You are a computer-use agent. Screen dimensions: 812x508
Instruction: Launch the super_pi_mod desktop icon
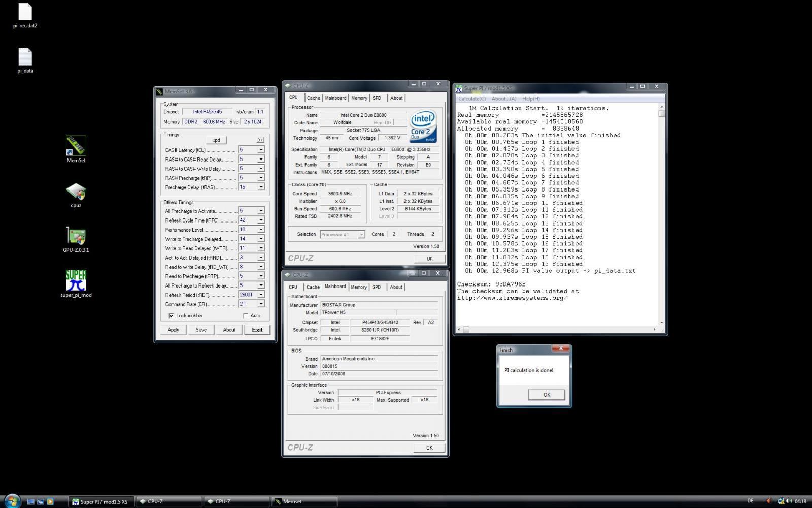tap(76, 283)
